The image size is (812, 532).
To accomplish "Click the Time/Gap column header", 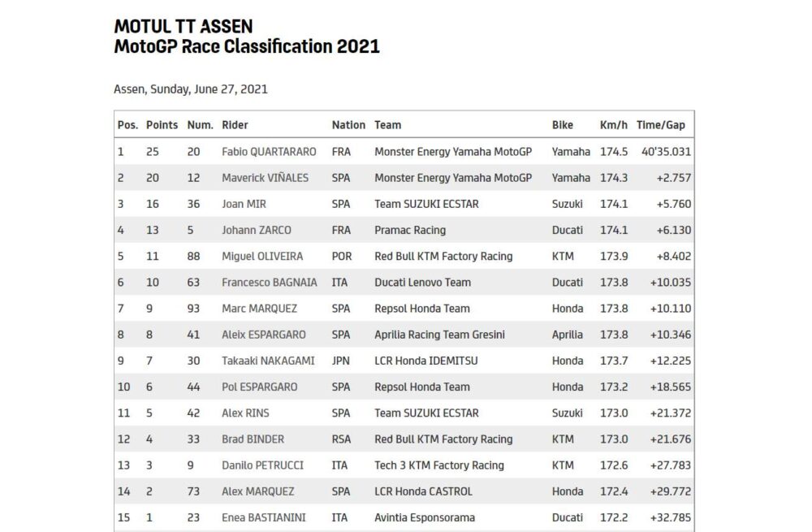I will pyautogui.click(x=661, y=125).
